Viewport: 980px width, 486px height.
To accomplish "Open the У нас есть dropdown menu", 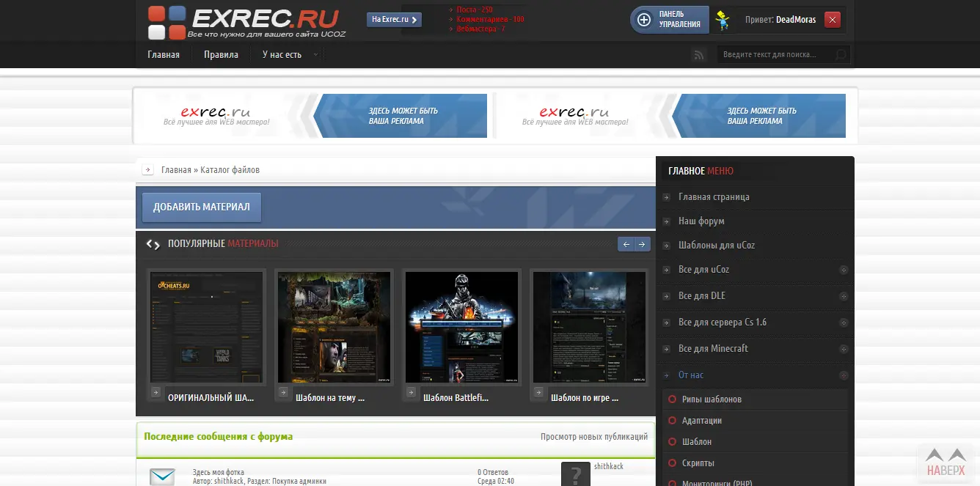I will (x=290, y=55).
